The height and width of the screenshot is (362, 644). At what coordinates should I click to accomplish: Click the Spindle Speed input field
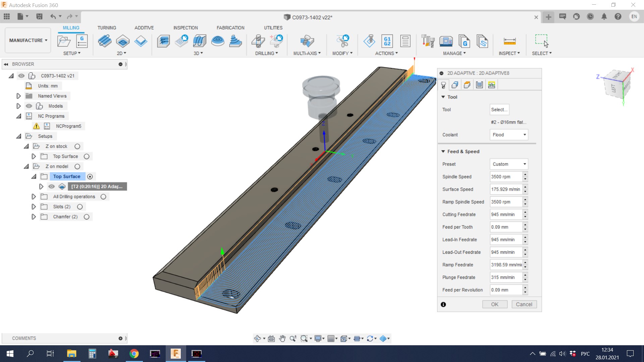coord(505,177)
